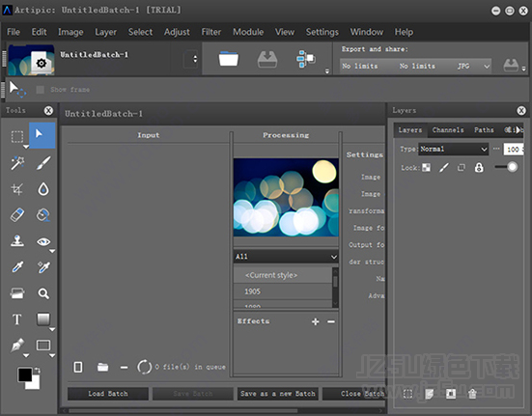Toggle lock transparent pixels icon
The width and height of the screenshot is (532, 416).
click(x=426, y=168)
